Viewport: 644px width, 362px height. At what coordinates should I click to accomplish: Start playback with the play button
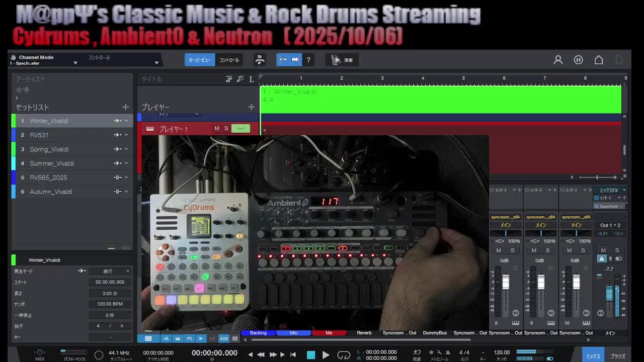click(326, 355)
